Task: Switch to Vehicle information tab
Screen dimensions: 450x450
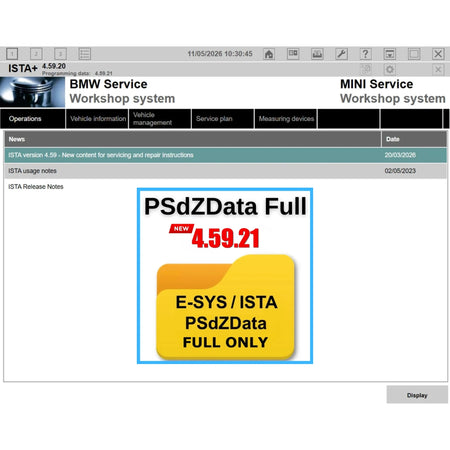Action: pyautogui.click(x=97, y=119)
